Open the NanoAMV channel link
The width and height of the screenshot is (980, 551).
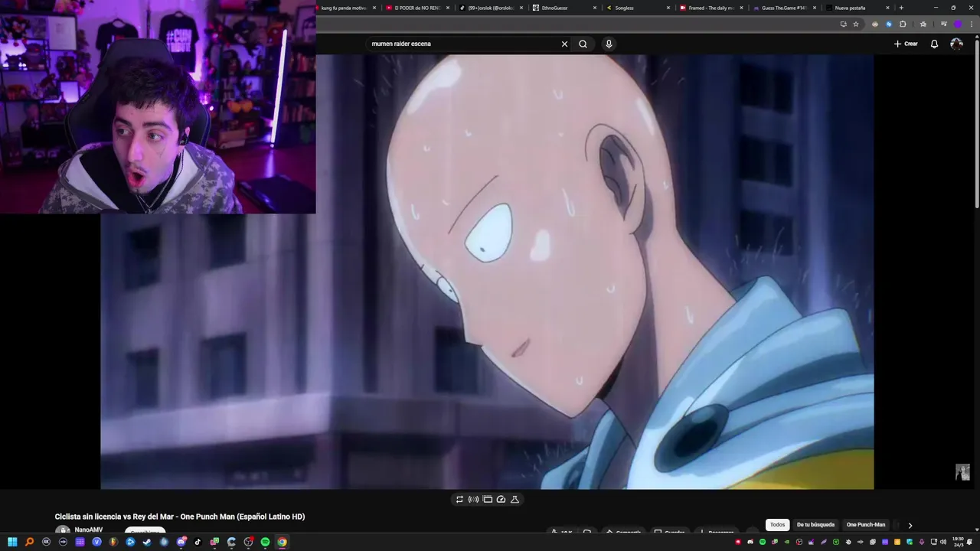pos(89,530)
